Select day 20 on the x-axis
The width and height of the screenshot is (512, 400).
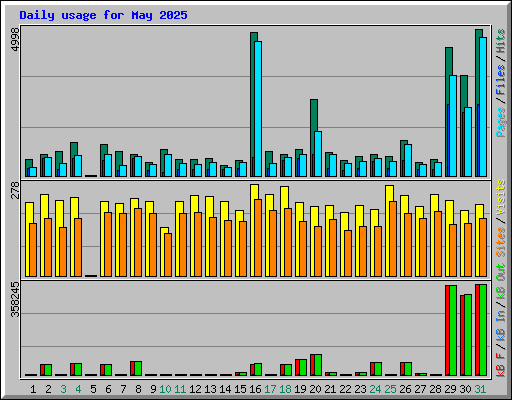315,389
